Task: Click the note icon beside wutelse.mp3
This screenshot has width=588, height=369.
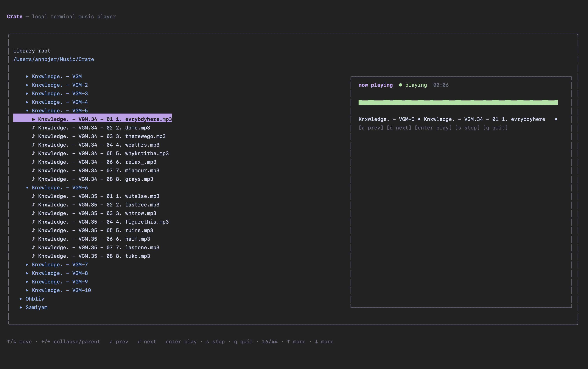Action: [33, 196]
